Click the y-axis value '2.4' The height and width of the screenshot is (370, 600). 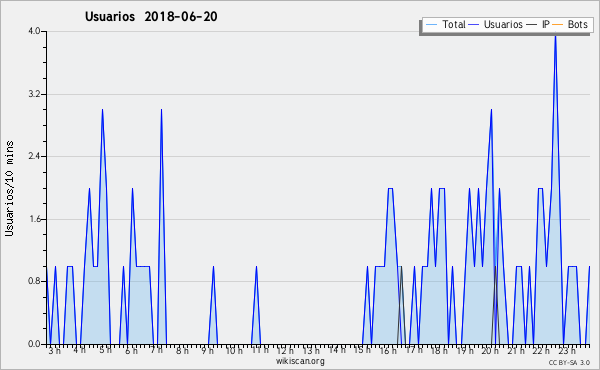pos(34,156)
